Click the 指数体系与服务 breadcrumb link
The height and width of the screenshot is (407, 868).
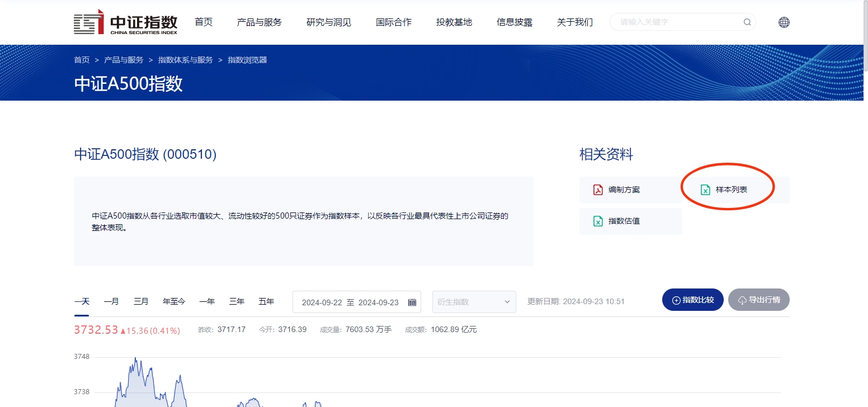(186, 60)
